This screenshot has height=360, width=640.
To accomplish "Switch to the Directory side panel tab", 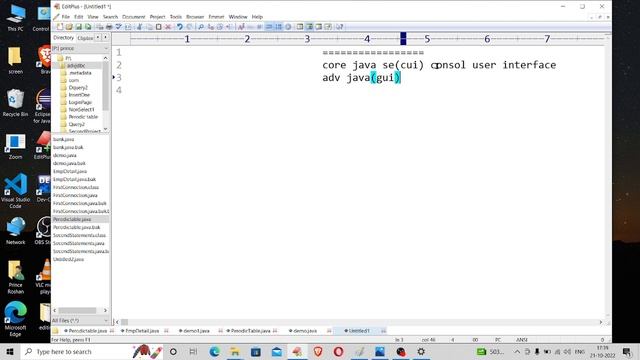I will pos(64,38).
